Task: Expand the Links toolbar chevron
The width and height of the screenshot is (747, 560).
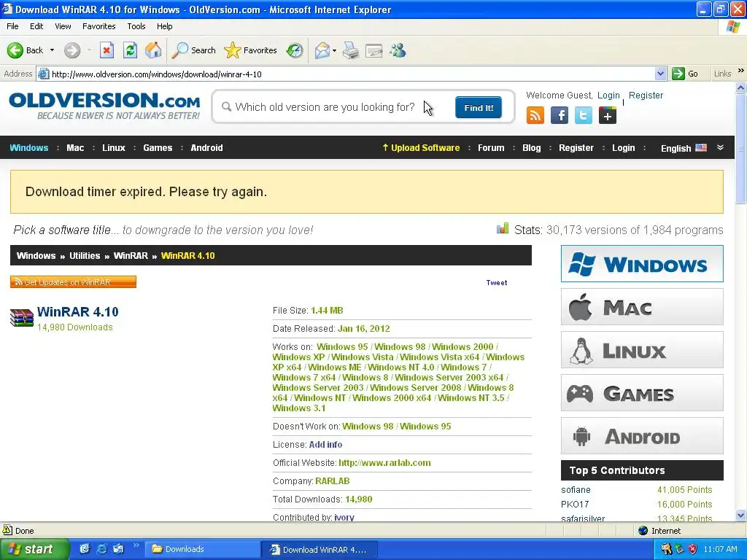Action: click(x=741, y=71)
